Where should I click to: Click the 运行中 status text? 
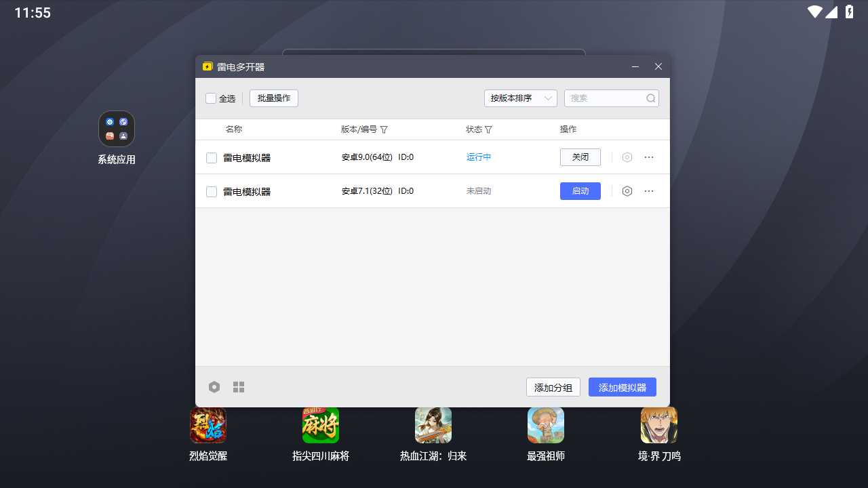(x=479, y=157)
